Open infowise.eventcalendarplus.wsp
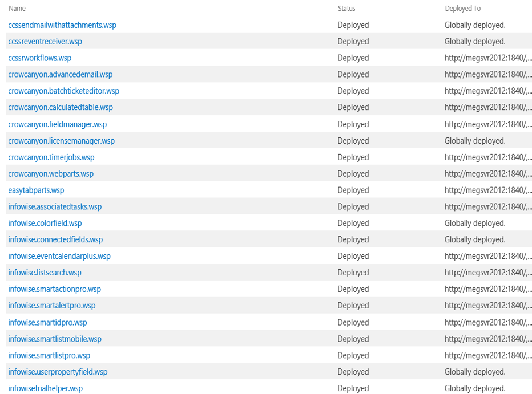The height and width of the screenshot is (394, 532). (x=59, y=256)
